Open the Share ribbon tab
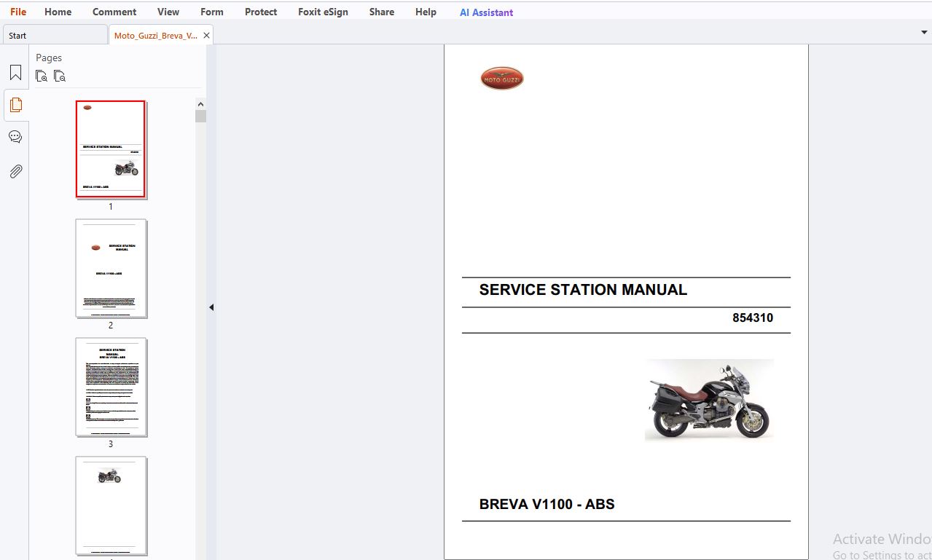 [382, 12]
